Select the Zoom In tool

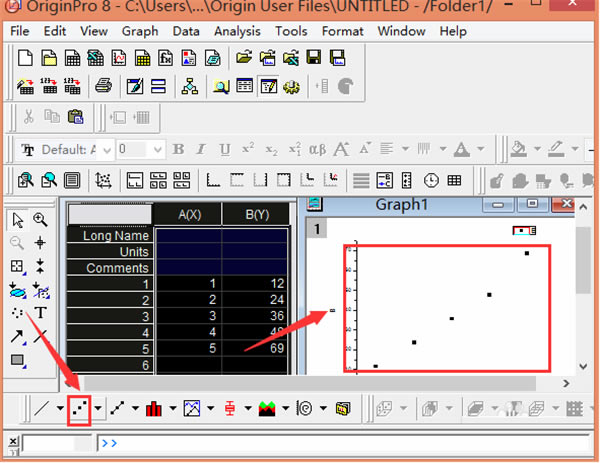pyautogui.click(x=40, y=220)
